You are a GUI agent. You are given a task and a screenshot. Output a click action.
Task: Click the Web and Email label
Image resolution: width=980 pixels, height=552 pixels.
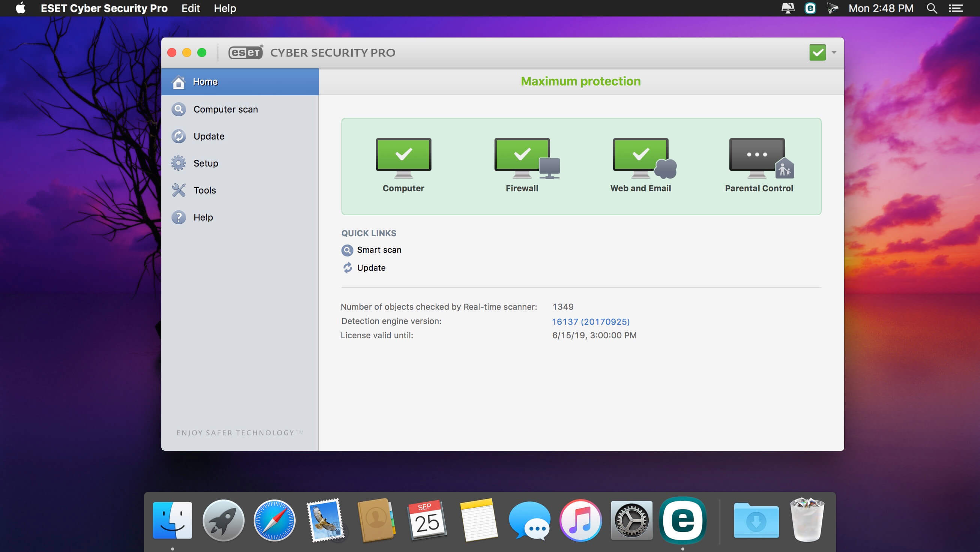(640, 188)
